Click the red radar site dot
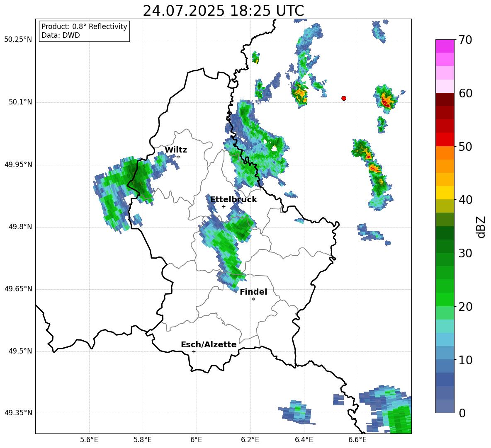491x448 pixels. pyautogui.click(x=344, y=98)
